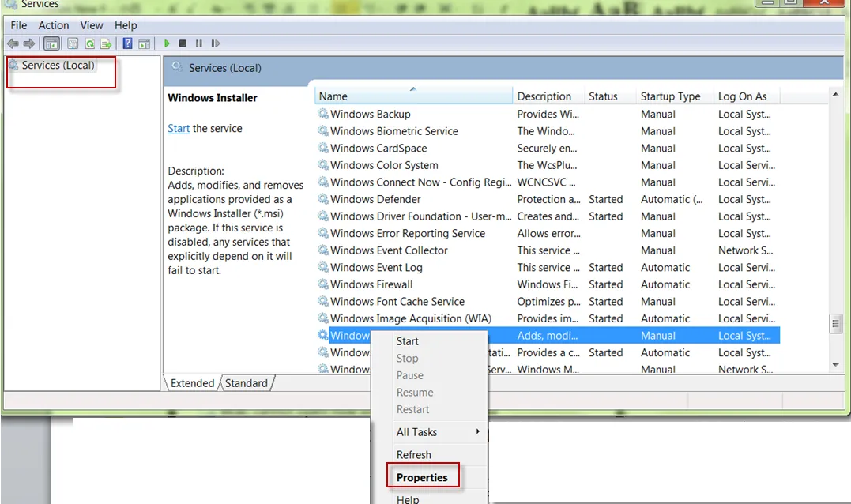Click the Export List toolbar icon
The height and width of the screenshot is (504, 851).
pos(107,43)
